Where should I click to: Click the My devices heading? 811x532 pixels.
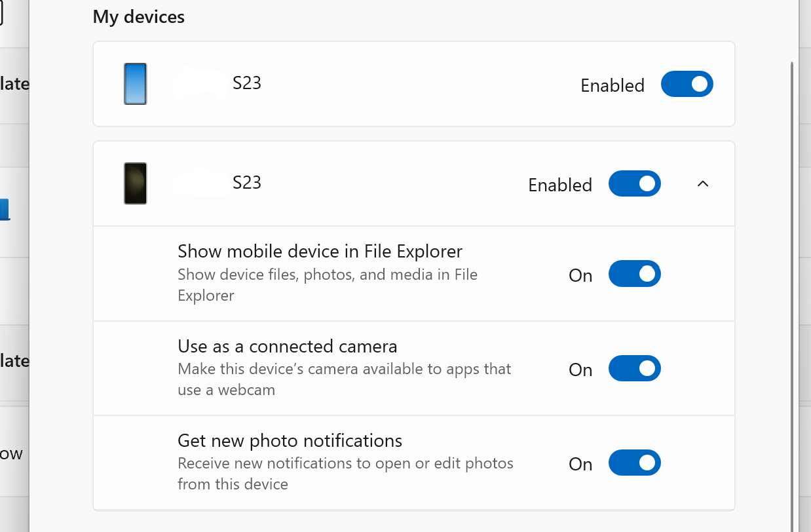(x=138, y=16)
